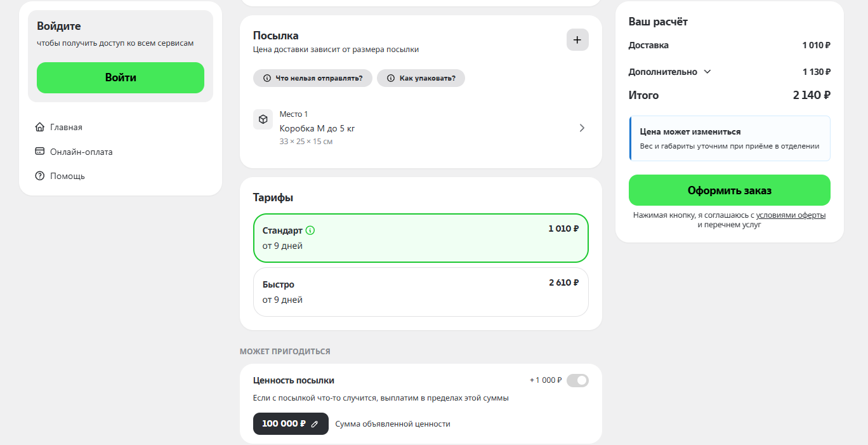Select the Стандарт tariff option
Image resolution: width=868 pixels, height=445 pixels.
(x=421, y=238)
